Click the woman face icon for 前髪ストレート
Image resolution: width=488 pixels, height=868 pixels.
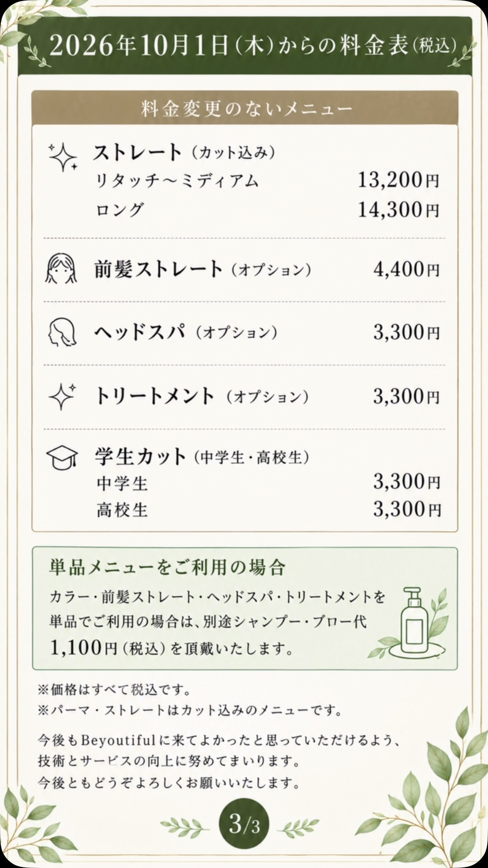(x=61, y=269)
